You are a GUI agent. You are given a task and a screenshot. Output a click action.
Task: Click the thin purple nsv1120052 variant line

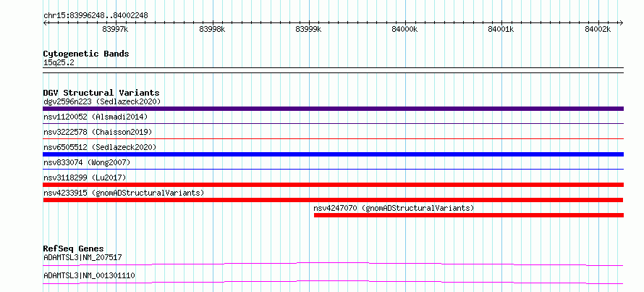point(333,123)
